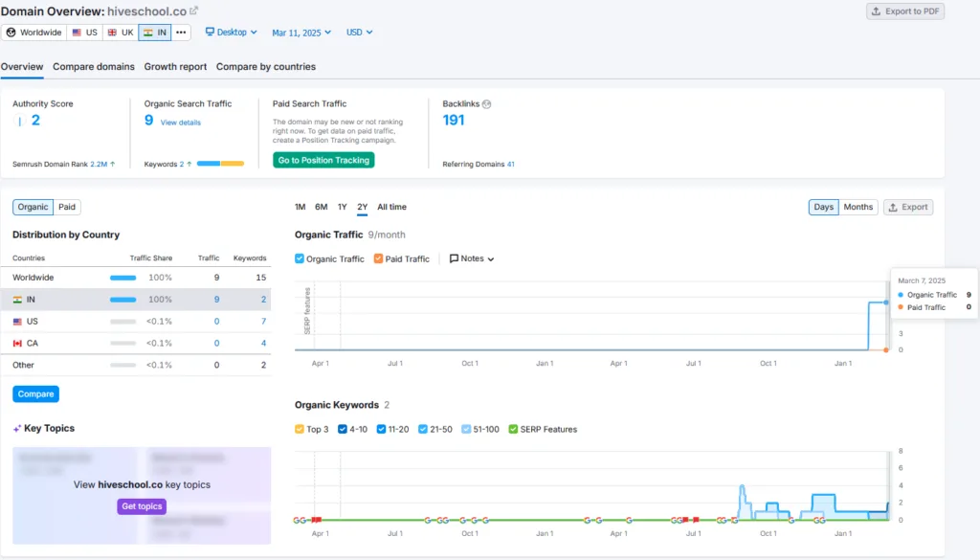
Task: Click the Get topics button
Action: 142,506
